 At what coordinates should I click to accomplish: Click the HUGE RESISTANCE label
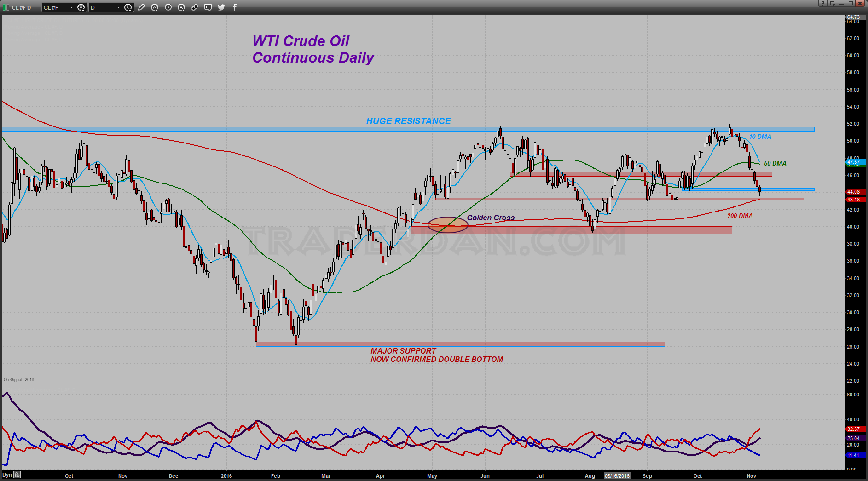(x=409, y=121)
